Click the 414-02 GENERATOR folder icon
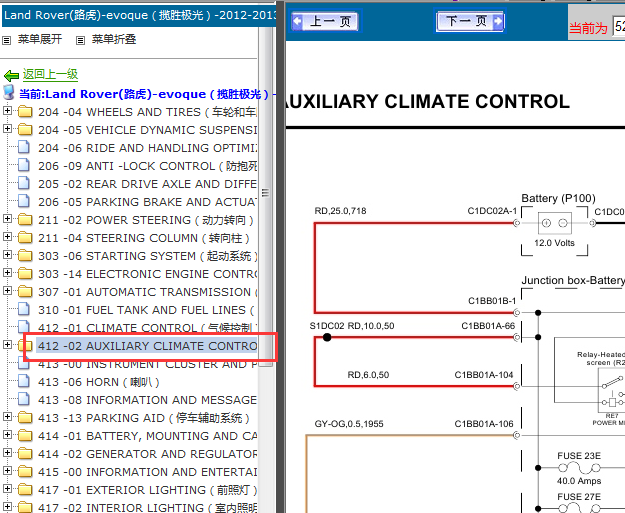This screenshot has width=625, height=513. point(25,453)
